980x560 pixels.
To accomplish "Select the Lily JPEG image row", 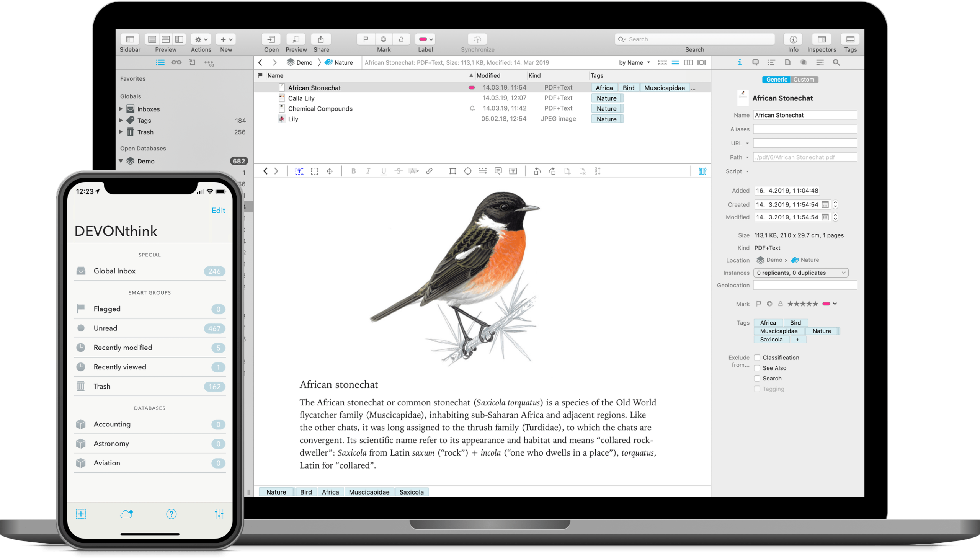I will point(482,119).
